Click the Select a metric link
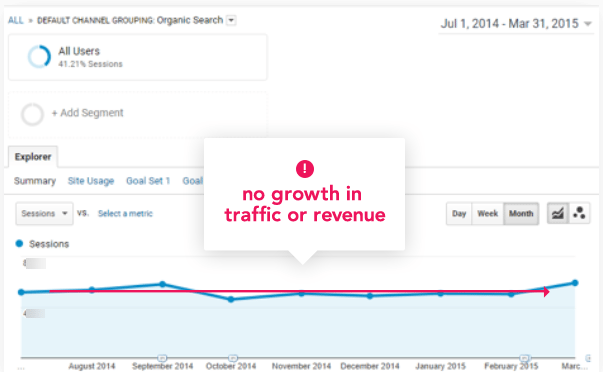 pyautogui.click(x=125, y=214)
